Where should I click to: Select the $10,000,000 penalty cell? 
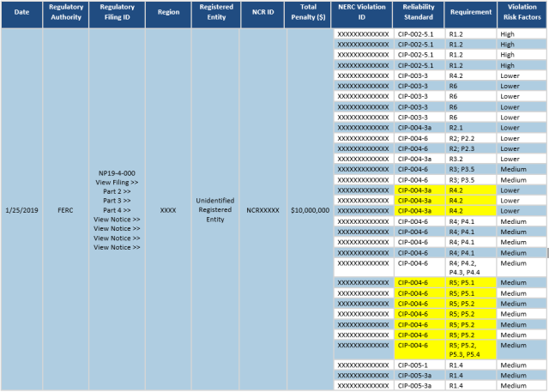pyautogui.click(x=310, y=210)
